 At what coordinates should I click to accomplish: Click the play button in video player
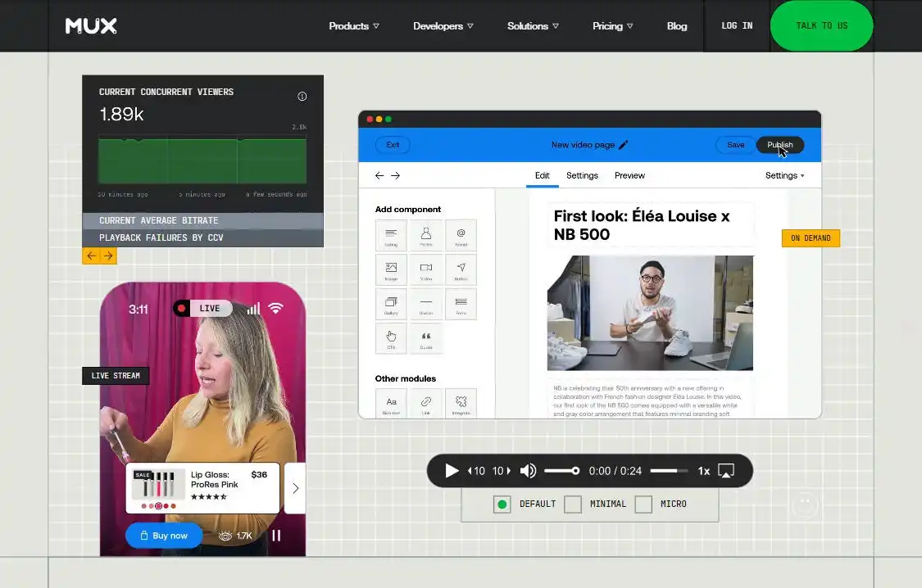click(x=452, y=471)
